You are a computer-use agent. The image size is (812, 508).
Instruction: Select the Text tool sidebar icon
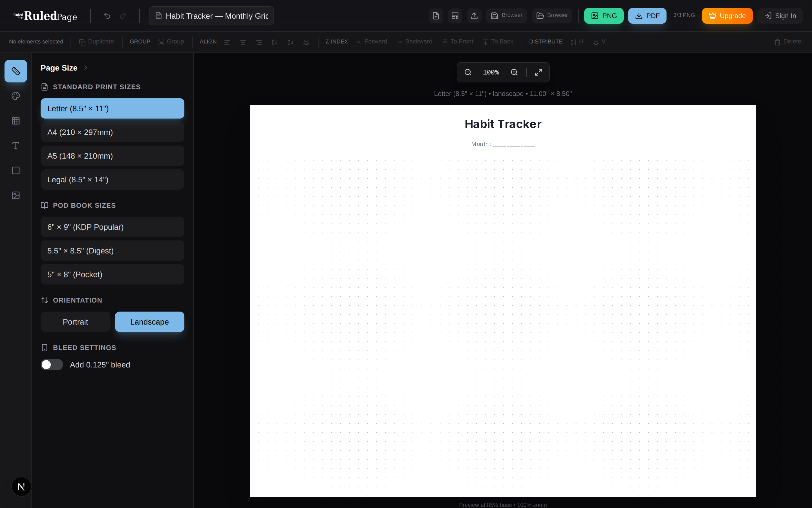(x=16, y=146)
